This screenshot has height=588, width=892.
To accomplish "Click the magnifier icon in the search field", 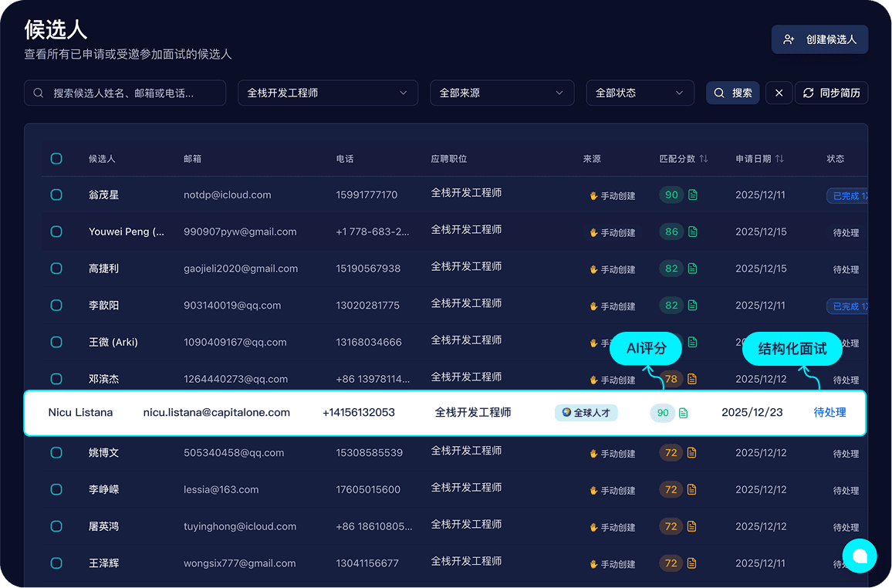I will coord(38,93).
